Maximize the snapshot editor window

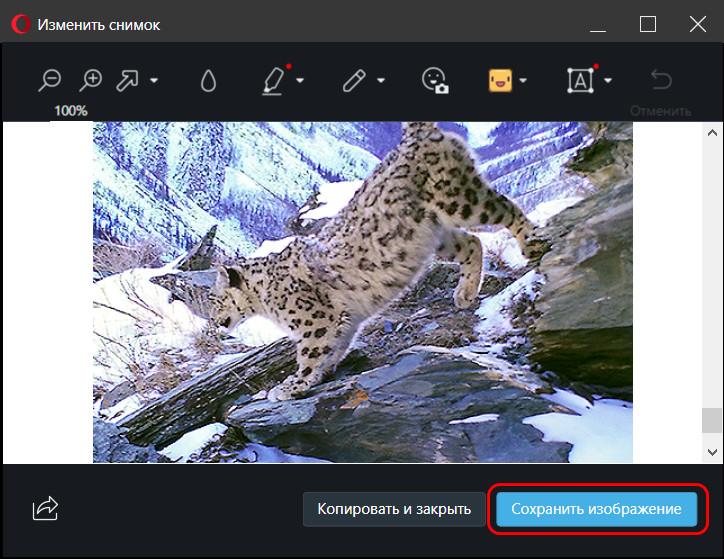coord(648,24)
